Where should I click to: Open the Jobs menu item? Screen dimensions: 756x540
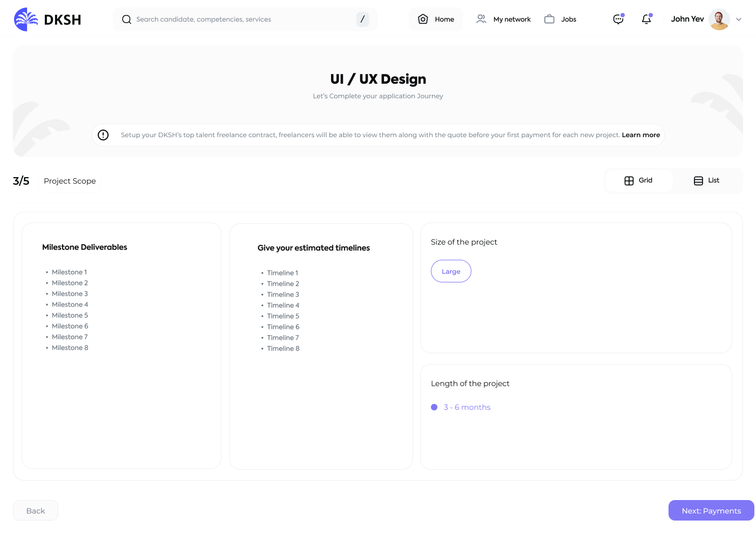pyautogui.click(x=560, y=19)
